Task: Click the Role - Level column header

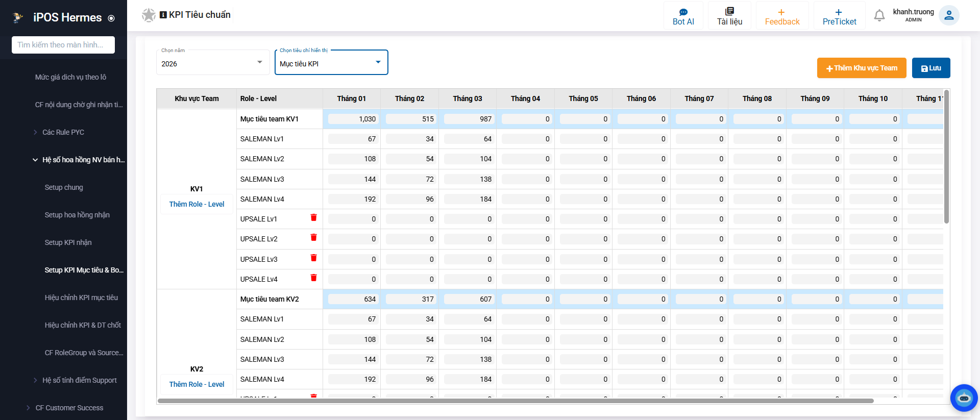Action: (x=280, y=98)
